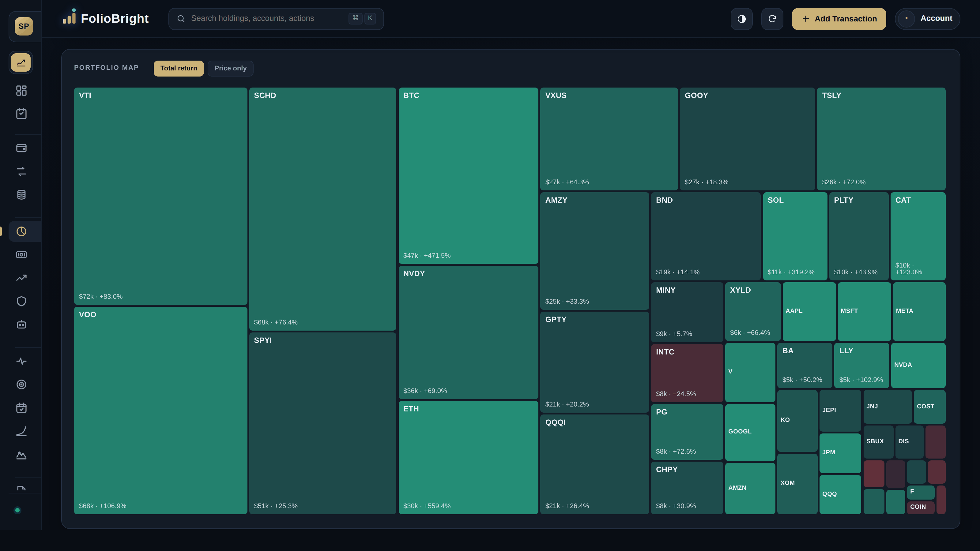Open the wallet accounts icon in the sidebar
Screen dimensions: 980x551
[x=21, y=148]
